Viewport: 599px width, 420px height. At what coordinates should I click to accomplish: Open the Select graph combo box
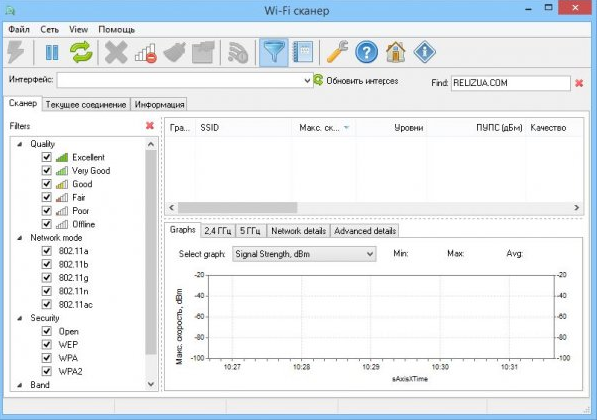click(304, 254)
